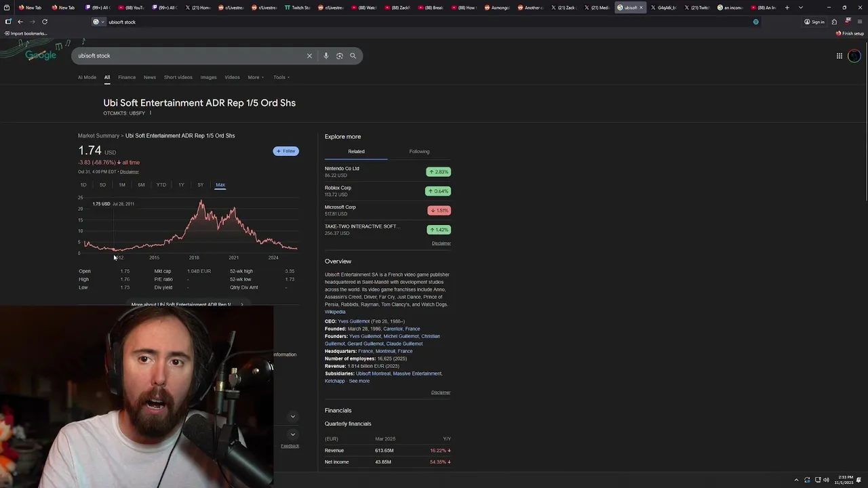Screen dimensions: 868x488
Task: Open the Short videos search tab
Action: (178, 77)
